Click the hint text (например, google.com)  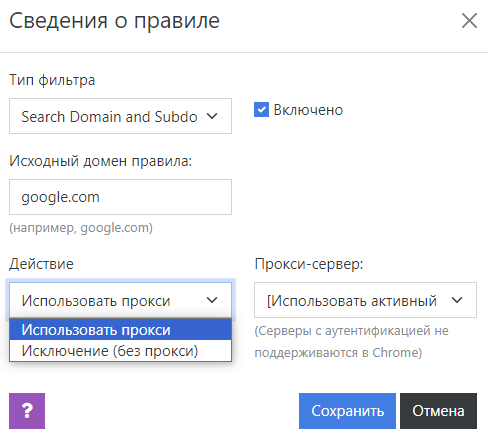pos(81,228)
